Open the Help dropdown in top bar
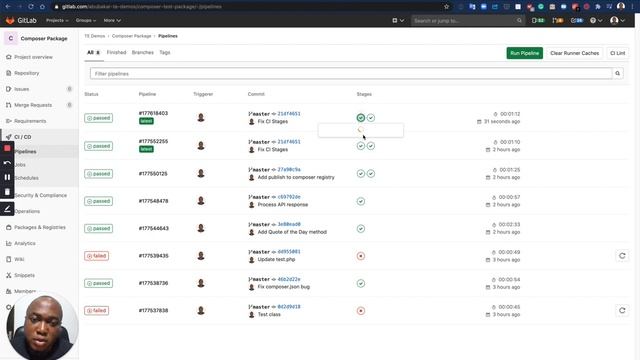 click(596, 20)
